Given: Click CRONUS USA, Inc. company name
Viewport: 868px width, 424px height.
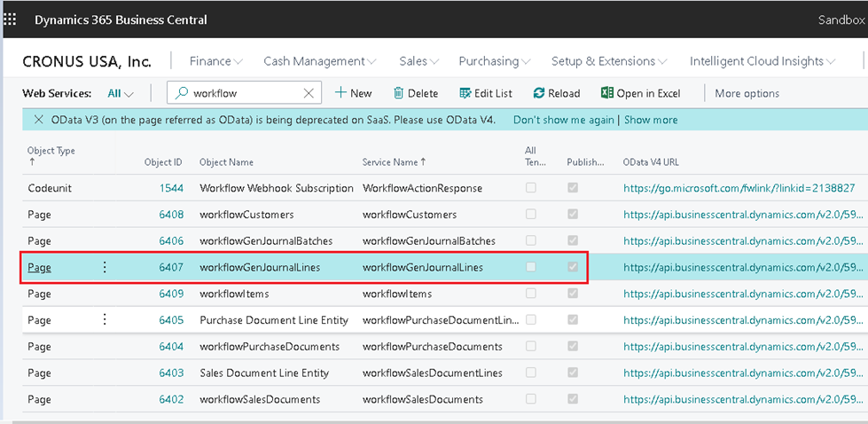Looking at the screenshot, I should pos(87,61).
